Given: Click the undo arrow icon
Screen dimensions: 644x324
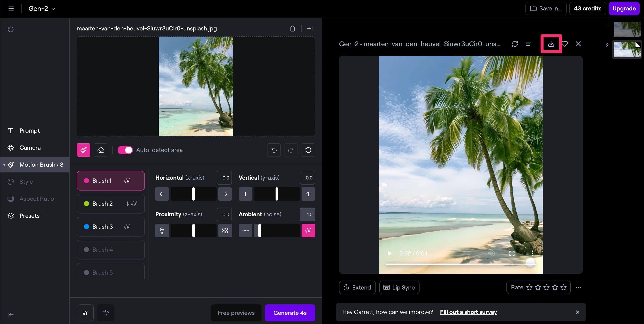Looking at the screenshot, I should click(274, 150).
